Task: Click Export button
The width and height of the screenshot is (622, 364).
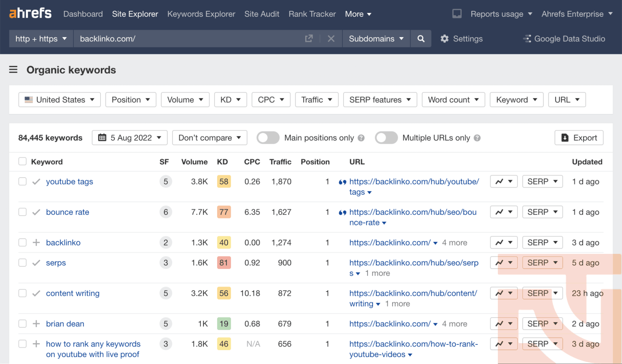Action: coord(579,138)
